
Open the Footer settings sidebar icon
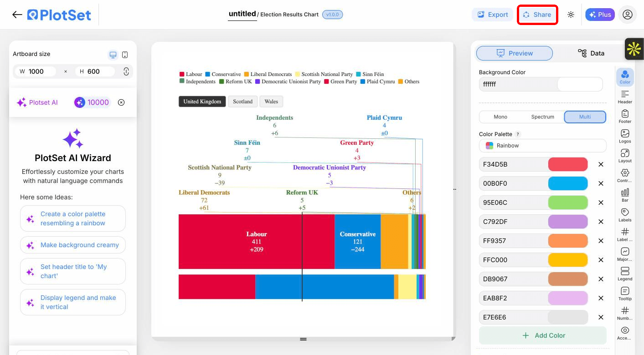pyautogui.click(x=625, y=116)
